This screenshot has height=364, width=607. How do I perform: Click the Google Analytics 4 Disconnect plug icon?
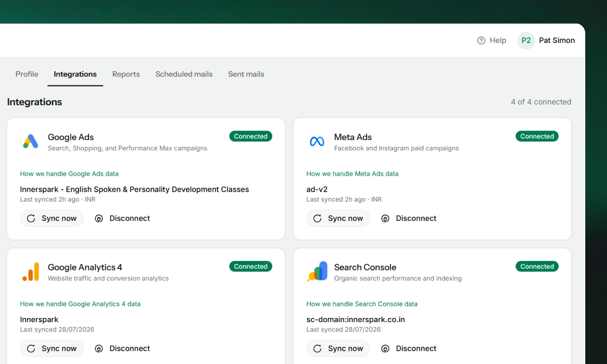(x=99, y=348)
